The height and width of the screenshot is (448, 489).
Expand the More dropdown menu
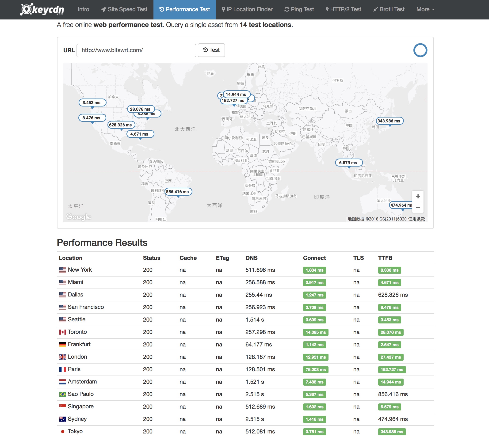tap(425, 9)
